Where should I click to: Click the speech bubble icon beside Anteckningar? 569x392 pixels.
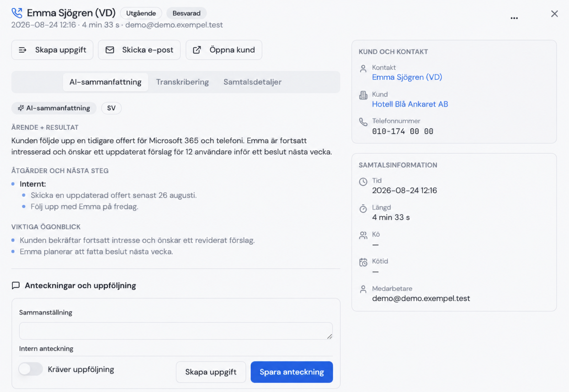(x=16, y=286)
